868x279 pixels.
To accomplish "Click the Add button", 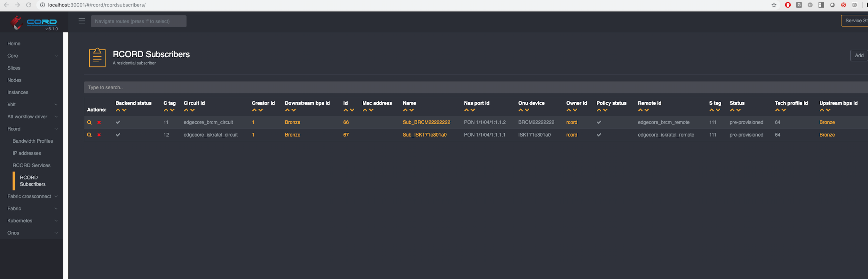I will tap(859, 55).
